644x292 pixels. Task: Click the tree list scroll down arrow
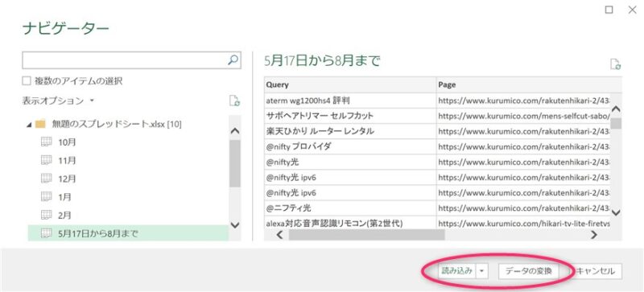234,224
